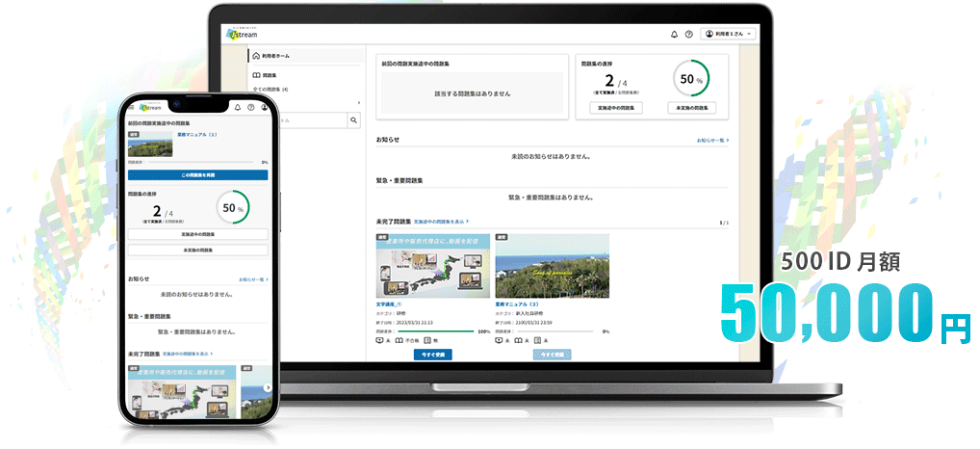Open the Japan map course thumbnail on laptop
The height and width of the screenshot is (449, 980).
432,266
